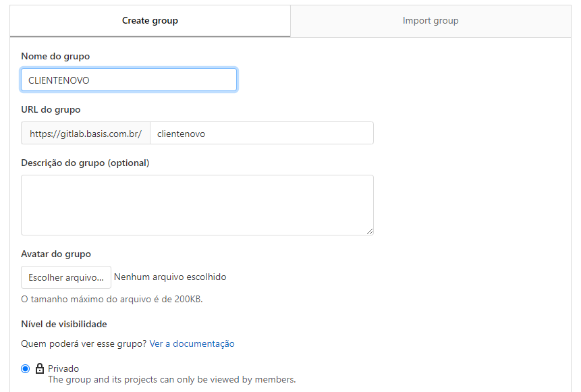Focus the Nome do grupo input field
This screenshot has height=392, width=581.
click(x=129, y=80)
